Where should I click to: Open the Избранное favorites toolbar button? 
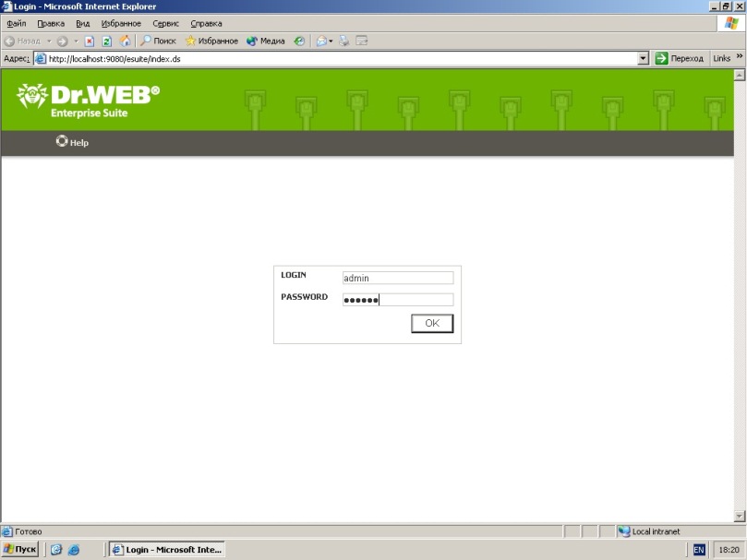[212, 41]
